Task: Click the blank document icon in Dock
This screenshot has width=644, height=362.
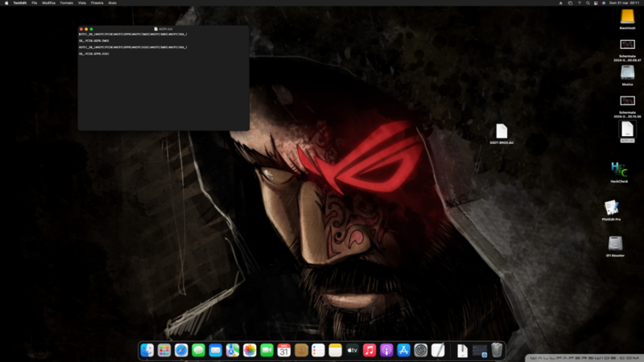Action: pyautogui.click(x=462, y=351)
